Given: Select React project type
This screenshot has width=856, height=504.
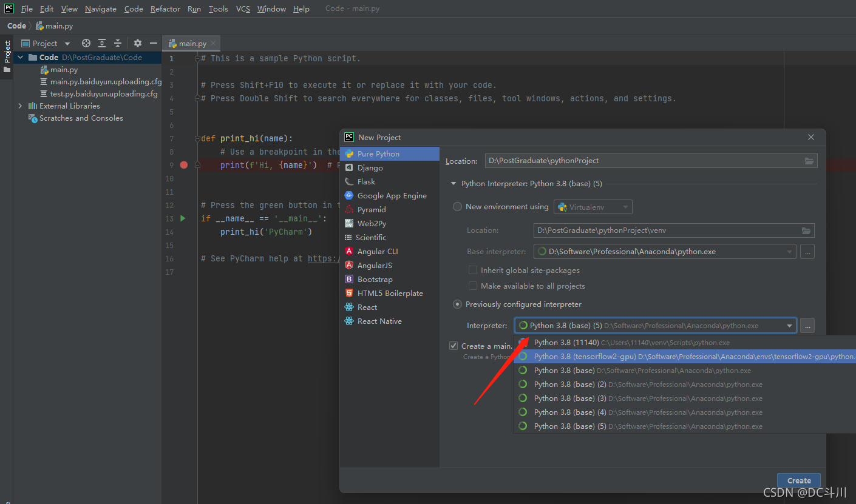Looking at the screenshot, I should (390, 307).
